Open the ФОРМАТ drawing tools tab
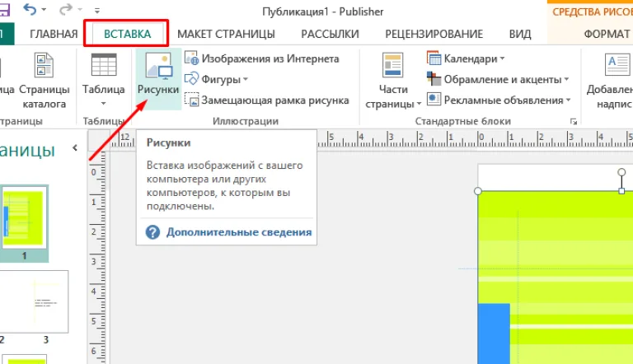Screen dimensions: 633x364 [607, 34]
